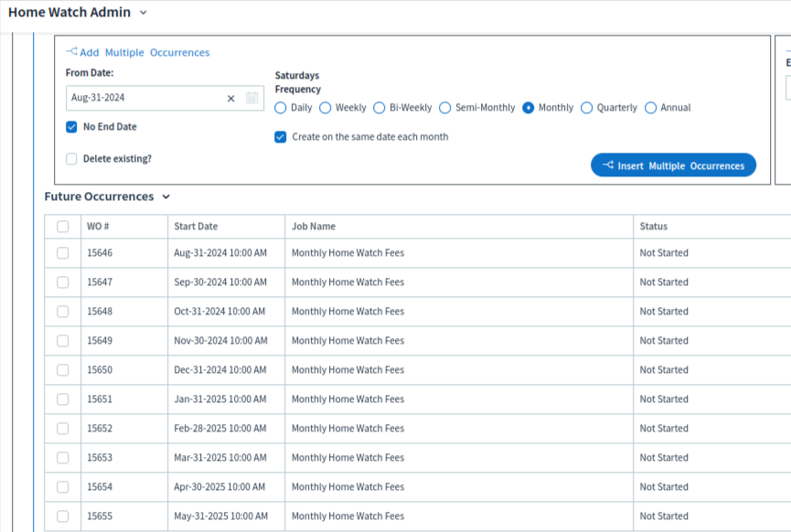Select the Annual frequency option

coord(651,108)
